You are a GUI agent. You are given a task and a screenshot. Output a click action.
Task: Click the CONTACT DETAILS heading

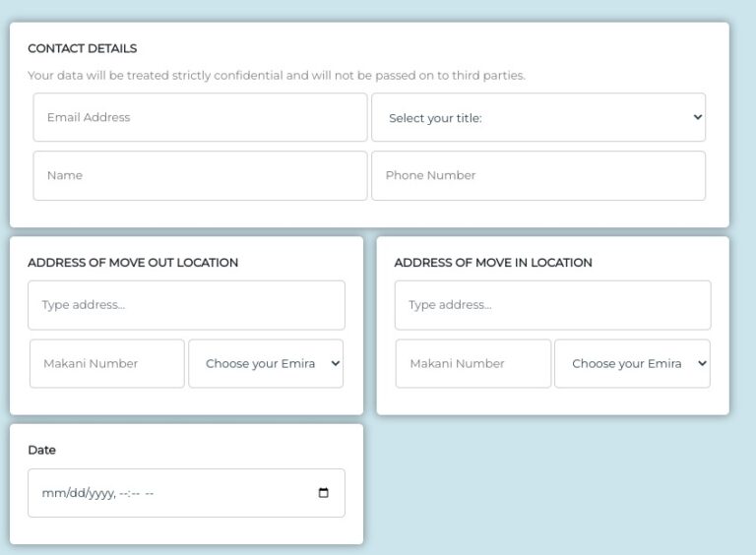pos(83,48)
